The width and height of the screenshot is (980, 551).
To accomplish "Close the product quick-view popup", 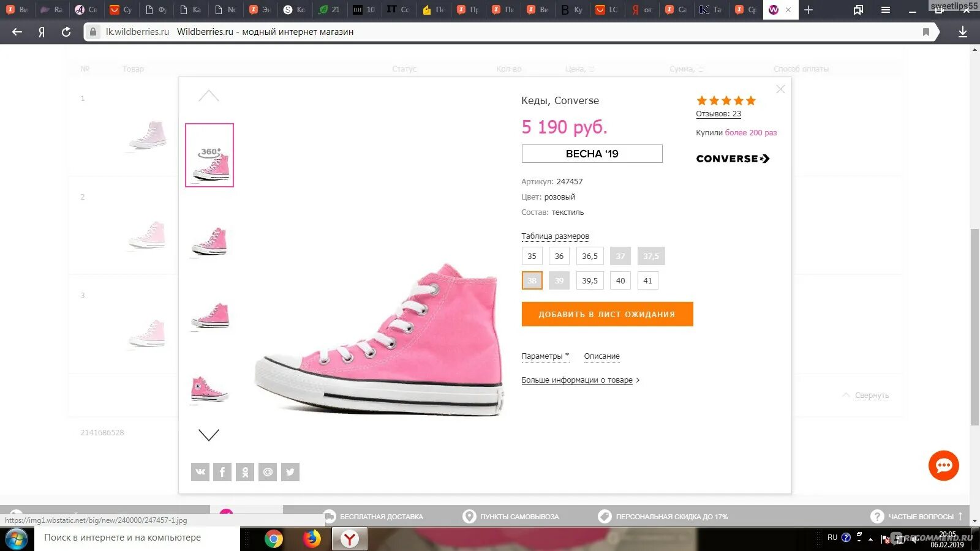I will (780, 89).
